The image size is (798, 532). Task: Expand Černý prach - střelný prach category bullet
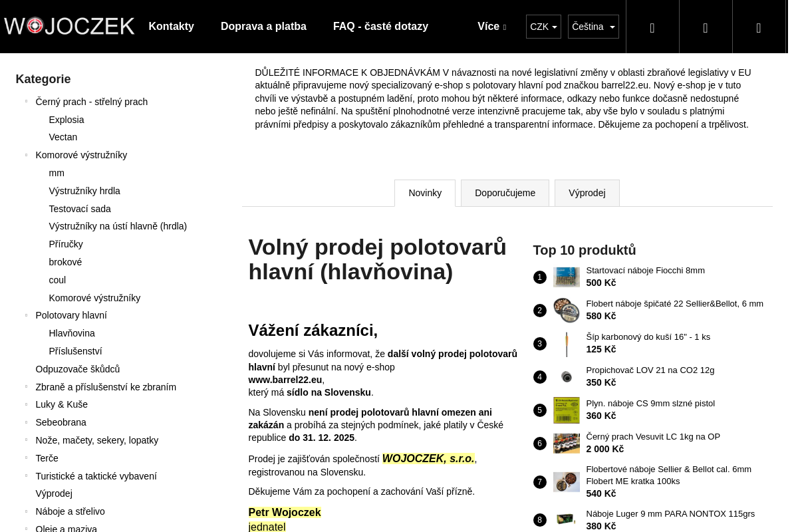click(26, 102)
